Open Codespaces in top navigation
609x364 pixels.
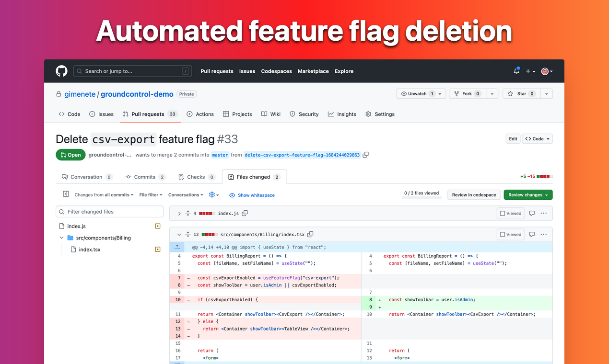(276, 71)
